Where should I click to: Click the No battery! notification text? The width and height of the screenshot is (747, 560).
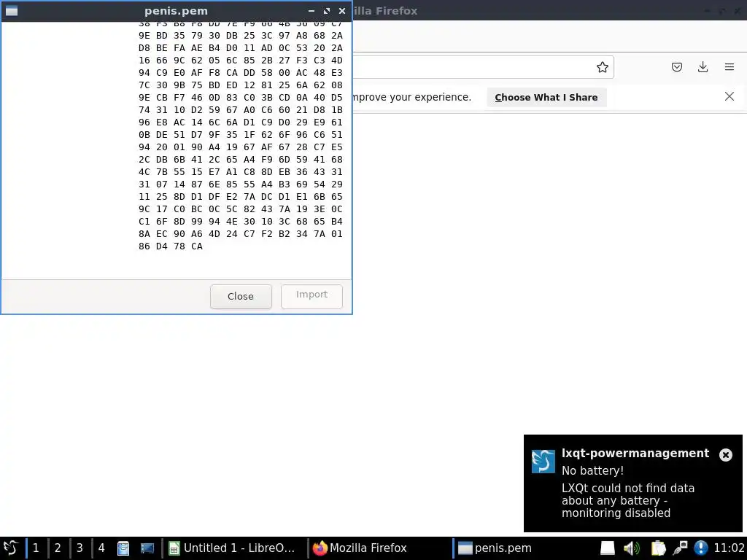tap(592, 470)
